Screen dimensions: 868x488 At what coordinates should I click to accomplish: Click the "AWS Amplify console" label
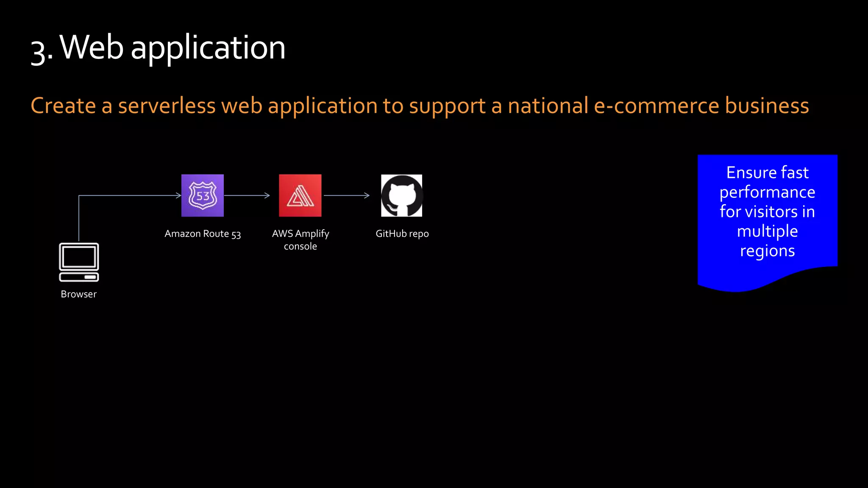point(300,240)
